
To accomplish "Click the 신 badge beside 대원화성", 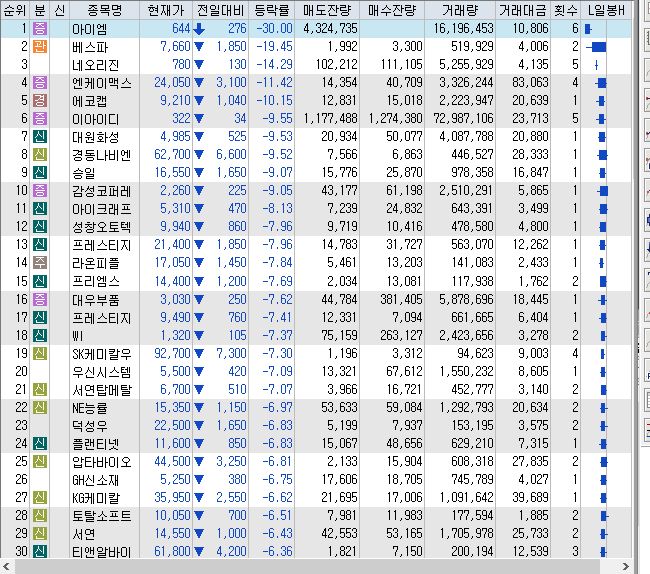I will [40, 136].
